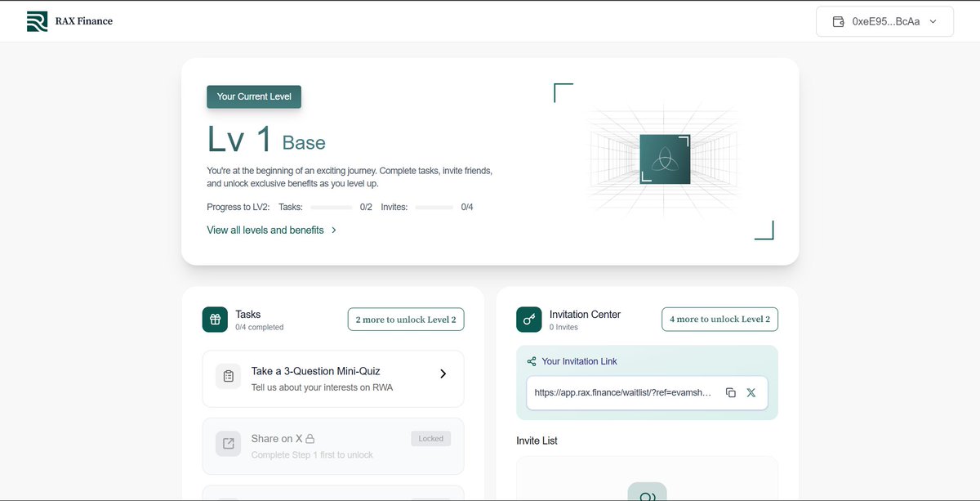The height and width of the screenshot is (501, 980).
Task: Click the 0 Invites text
Action: pos(563,327)
